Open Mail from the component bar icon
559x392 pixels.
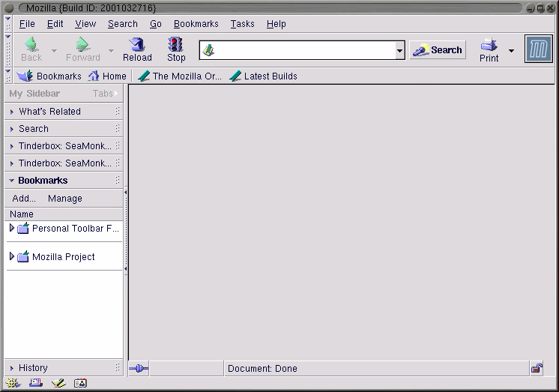[x=35, y=383]
